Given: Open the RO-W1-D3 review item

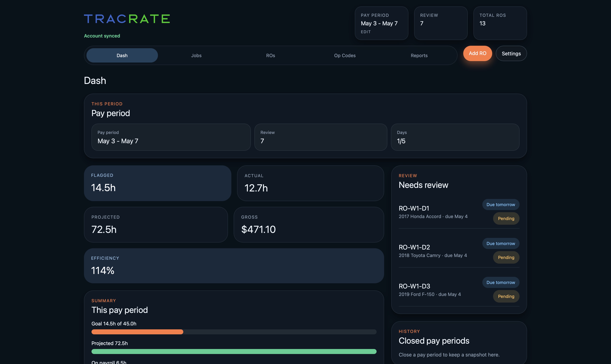Looking at the screenshot, I should [x=459, y=290].
